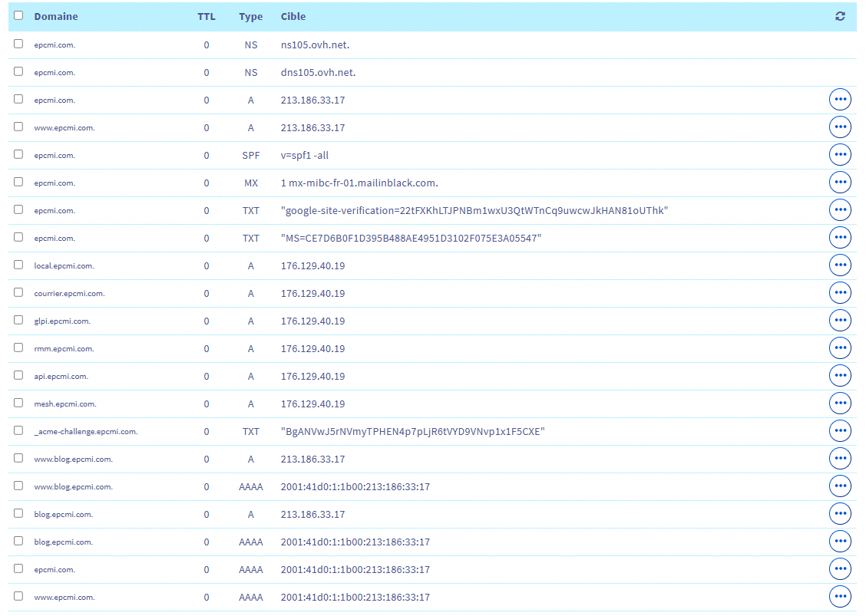
Task: Tick the select-all checkbox beside Domaine header
Action: (x=18, y=15)
